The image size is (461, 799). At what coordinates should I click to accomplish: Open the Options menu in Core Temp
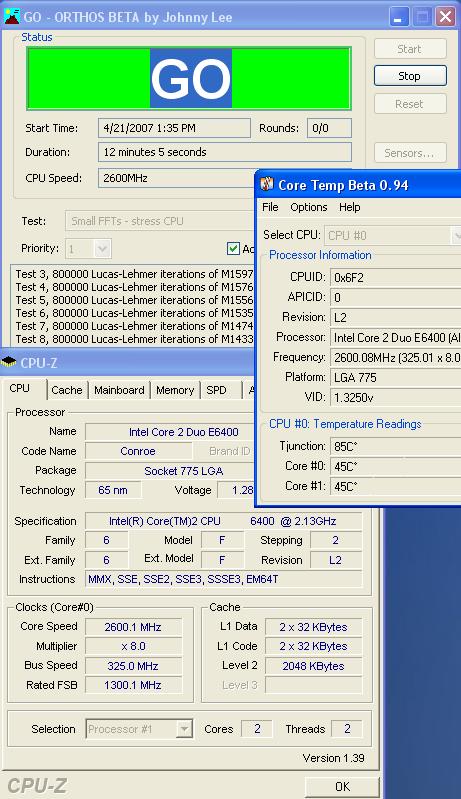309,207
